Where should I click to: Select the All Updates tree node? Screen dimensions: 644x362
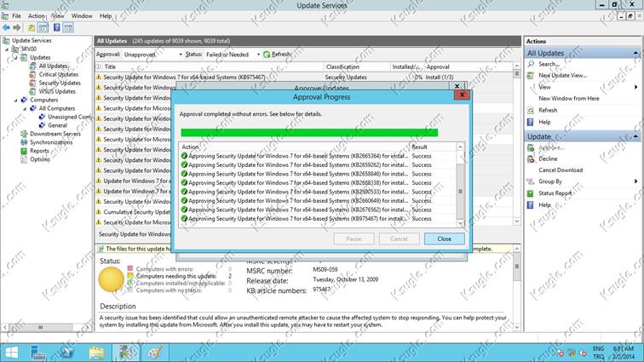click(53, 66)
